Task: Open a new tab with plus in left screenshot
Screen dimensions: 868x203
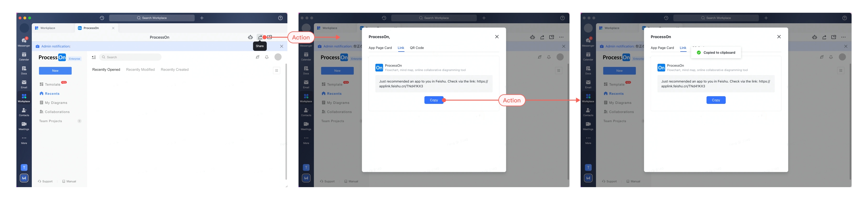Action: (202, 18)
